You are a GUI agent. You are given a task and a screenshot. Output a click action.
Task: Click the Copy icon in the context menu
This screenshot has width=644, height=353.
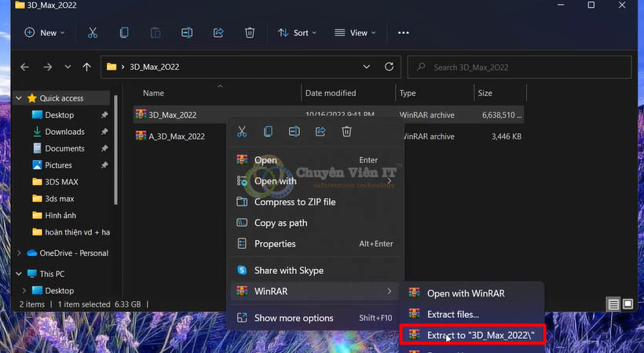pos(269,132)
